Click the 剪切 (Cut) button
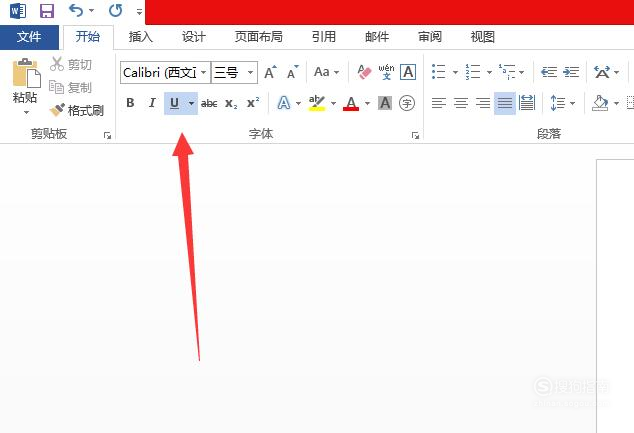Image resolution: width=634 pixels, height=433 pixels. pyautogui.click(x=71, y=64)
